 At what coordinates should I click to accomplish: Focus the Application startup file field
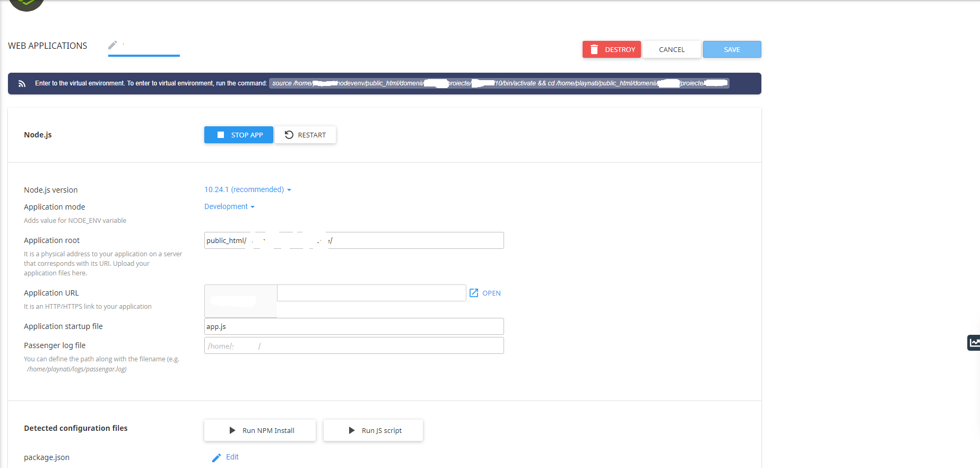pos(354,326)
